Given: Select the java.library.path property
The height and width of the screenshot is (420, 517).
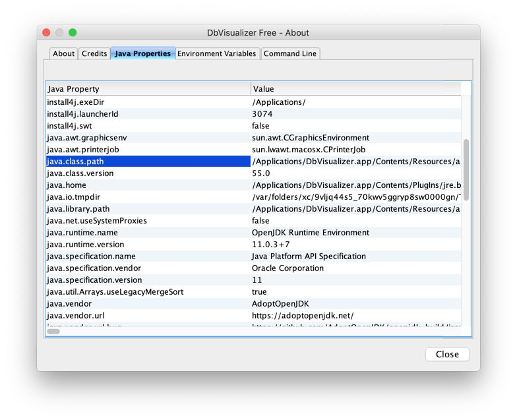Looking at the screenshot, I should (x=148, y=209).
